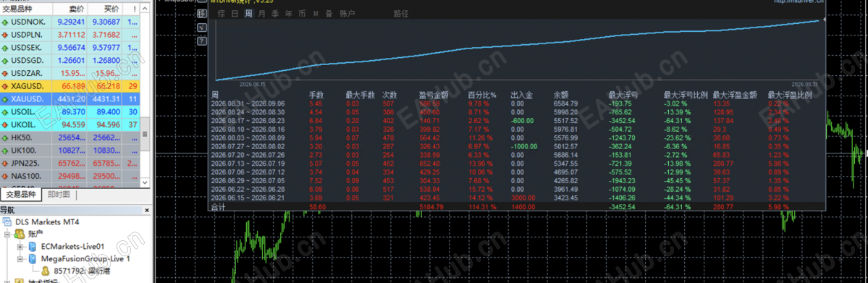Open the M statistics tab
The width and height of the screenshot is (868, 283).
pyautogui.click(x=316, y=13)
